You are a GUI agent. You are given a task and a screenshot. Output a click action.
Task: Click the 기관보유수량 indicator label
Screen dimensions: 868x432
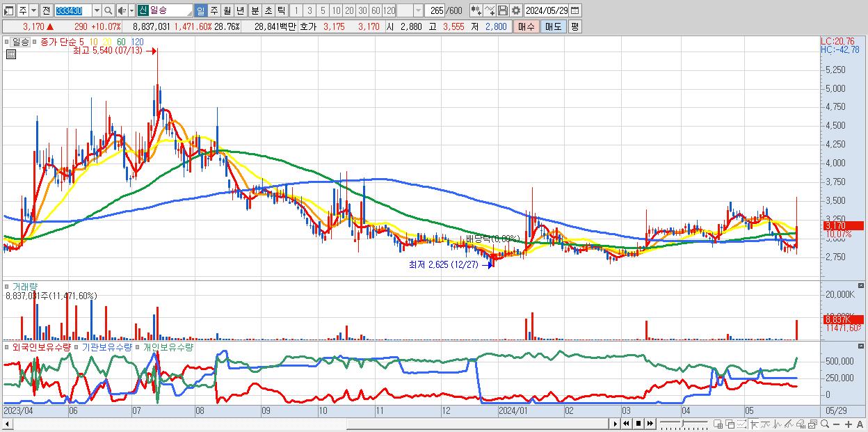108,346
